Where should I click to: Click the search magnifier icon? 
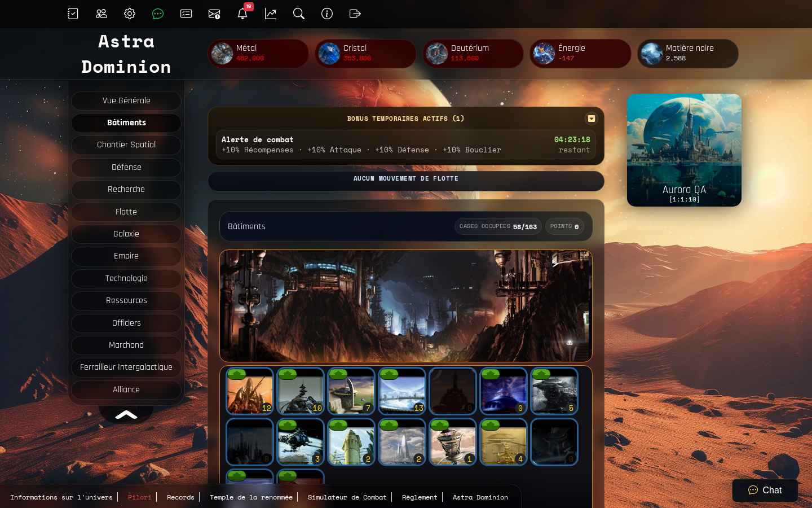[x=299, y=14]
